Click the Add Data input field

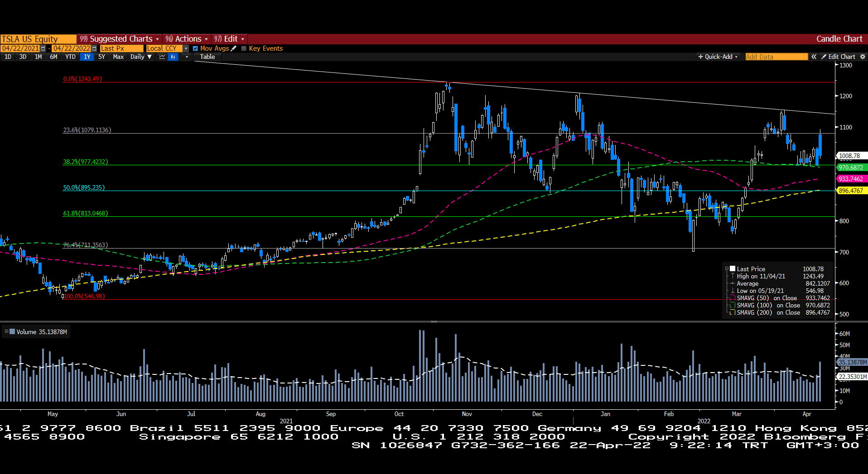coord(776,57)
